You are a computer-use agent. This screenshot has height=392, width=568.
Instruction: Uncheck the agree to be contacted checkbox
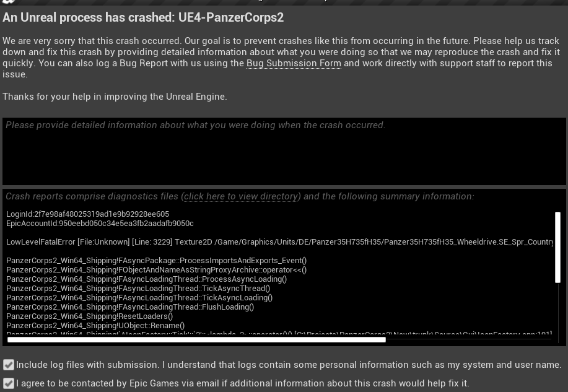click(x=9, y=383)
